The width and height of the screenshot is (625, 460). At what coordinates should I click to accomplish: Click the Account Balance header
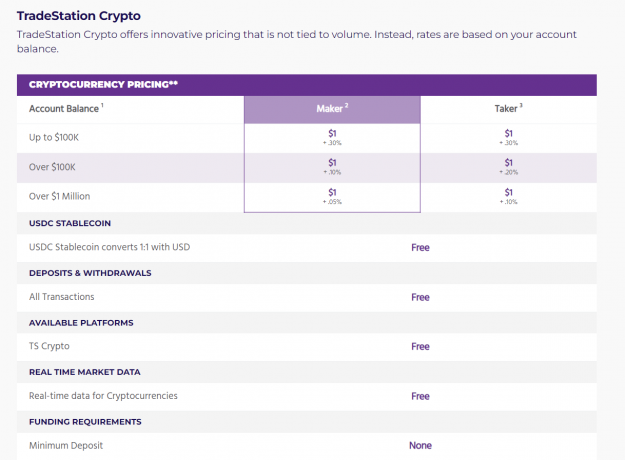pos(66,108)
